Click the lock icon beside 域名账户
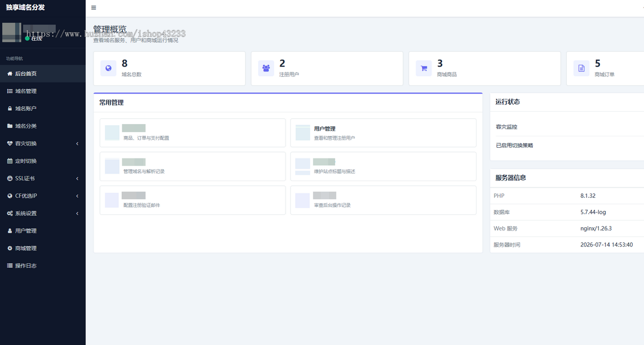The height and width of the screenshot is (345, 644). (10, 109)
